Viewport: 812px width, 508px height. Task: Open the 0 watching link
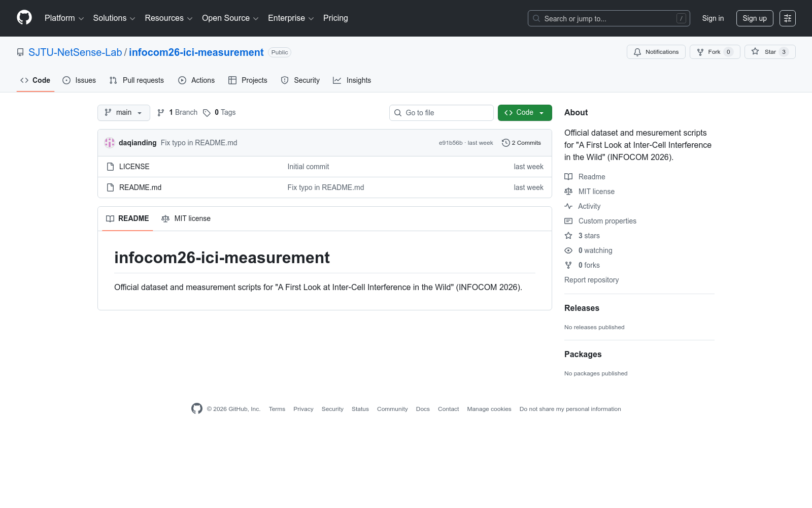click(x=588, y=250)
